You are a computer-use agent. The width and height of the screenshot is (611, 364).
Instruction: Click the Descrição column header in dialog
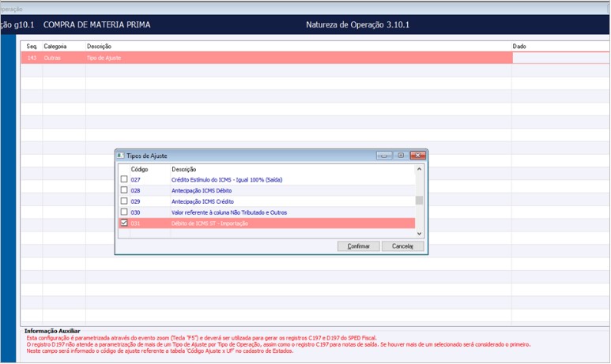(x=184, y=169)
